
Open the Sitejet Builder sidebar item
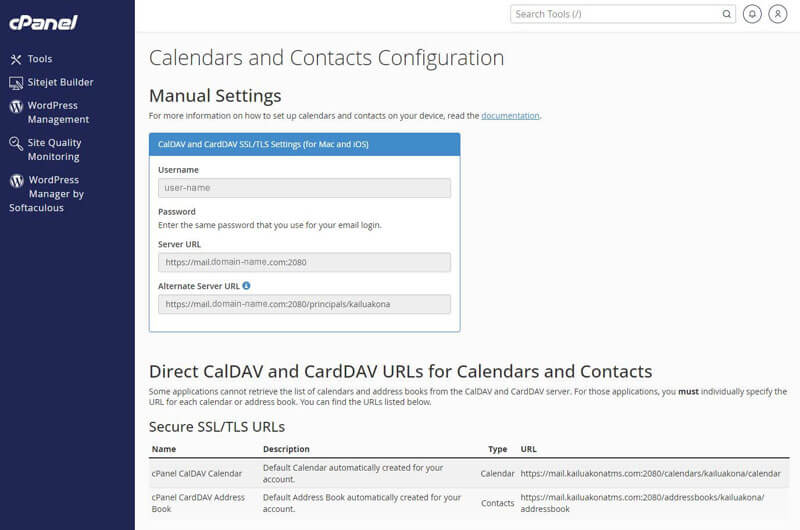point(60,82)
